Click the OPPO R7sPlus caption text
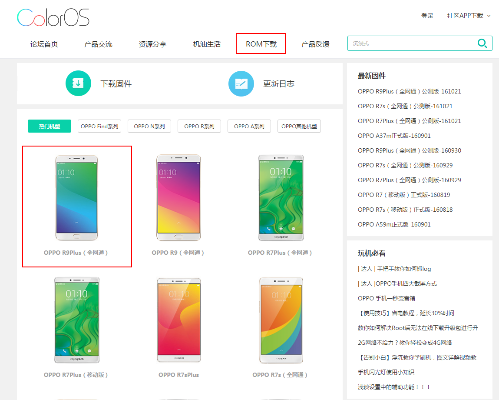Image resolution: width=499 pixels, height=400 pixels. tap(179, 375)
